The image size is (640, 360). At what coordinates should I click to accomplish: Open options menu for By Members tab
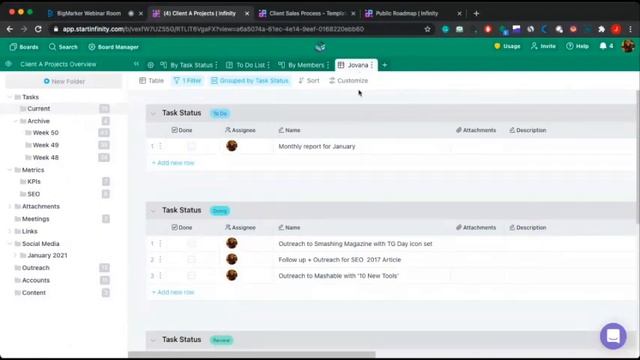328,65
